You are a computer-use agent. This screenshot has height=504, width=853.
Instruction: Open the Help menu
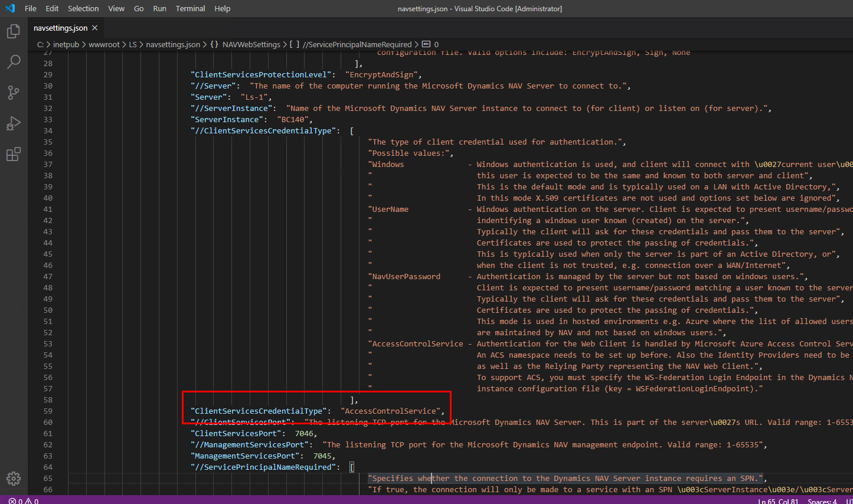223,8
